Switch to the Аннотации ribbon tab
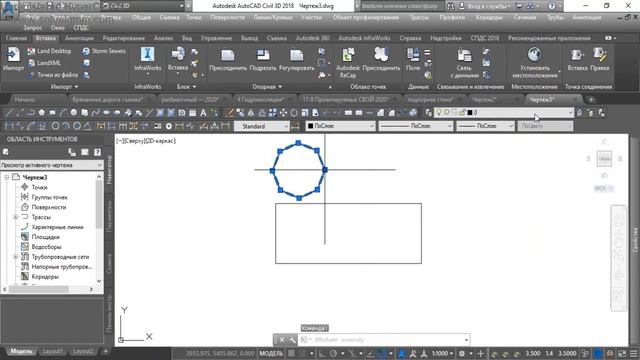Viewport: 640px width, 360px height. pyautogui.click(x=79, y=38)
